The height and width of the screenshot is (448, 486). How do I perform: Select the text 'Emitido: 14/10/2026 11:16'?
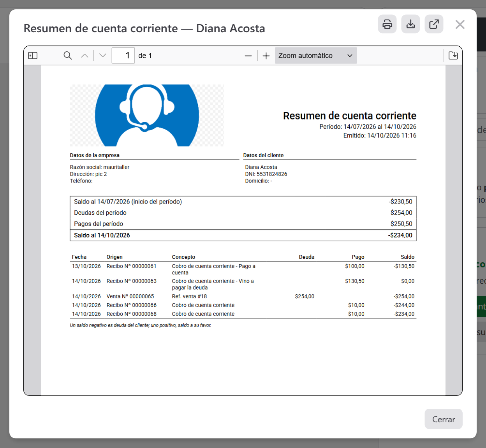(x=380, y=135)
